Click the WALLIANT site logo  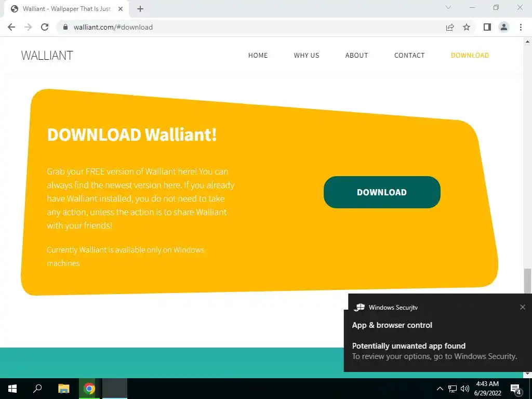(x=47, y=55)
